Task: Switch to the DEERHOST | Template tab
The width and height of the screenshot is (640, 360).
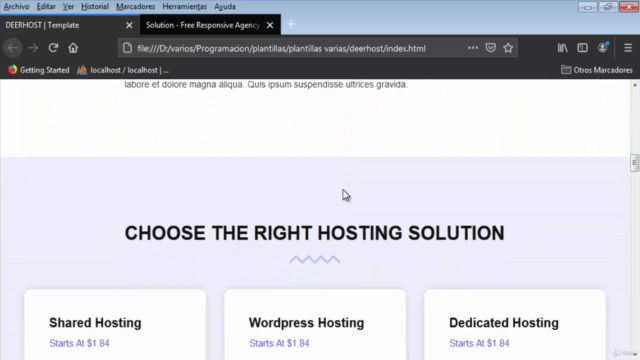Action: click(70, 25)
